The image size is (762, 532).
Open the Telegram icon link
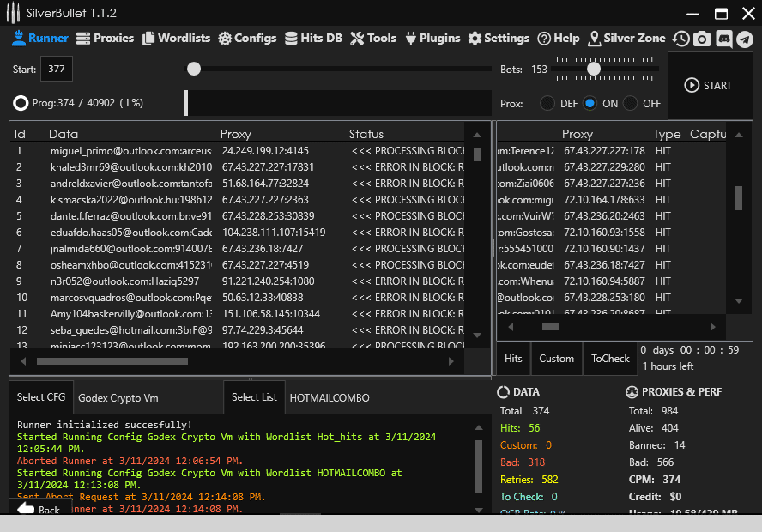pyautogui.click(x=744, y=39)
